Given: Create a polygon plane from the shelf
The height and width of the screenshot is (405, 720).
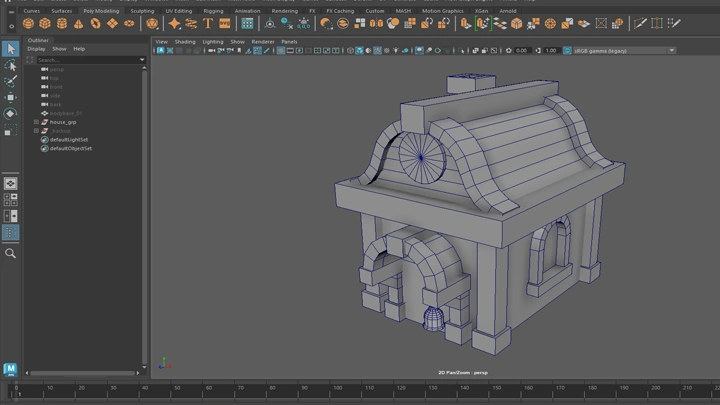Looking at the screenshot, I should tap(112, 23).
